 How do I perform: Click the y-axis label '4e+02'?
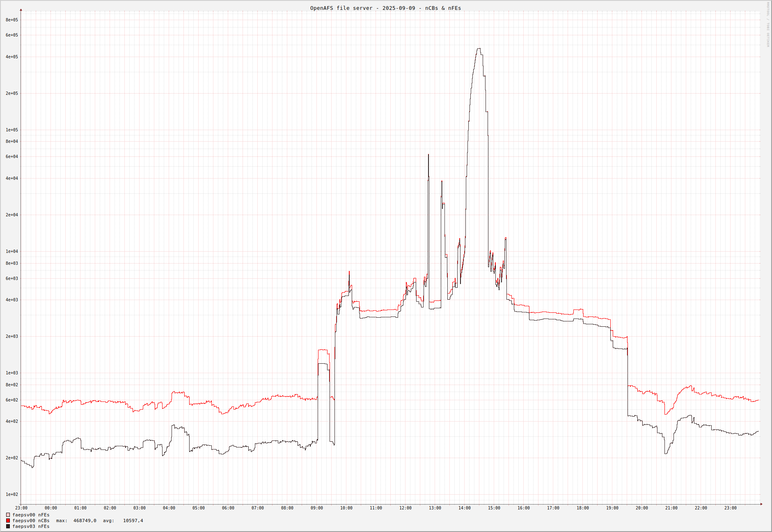click(12, 421)
